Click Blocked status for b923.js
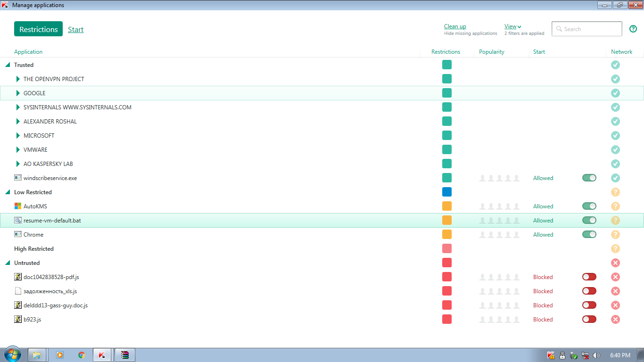This screenshot has width=644, height=362. coord(543,320)
